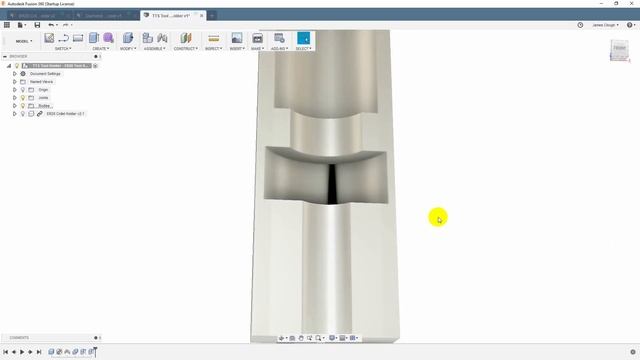The image size is (640, 360).
Task: Select the New Component assemble tool
Action: point(147,38)
